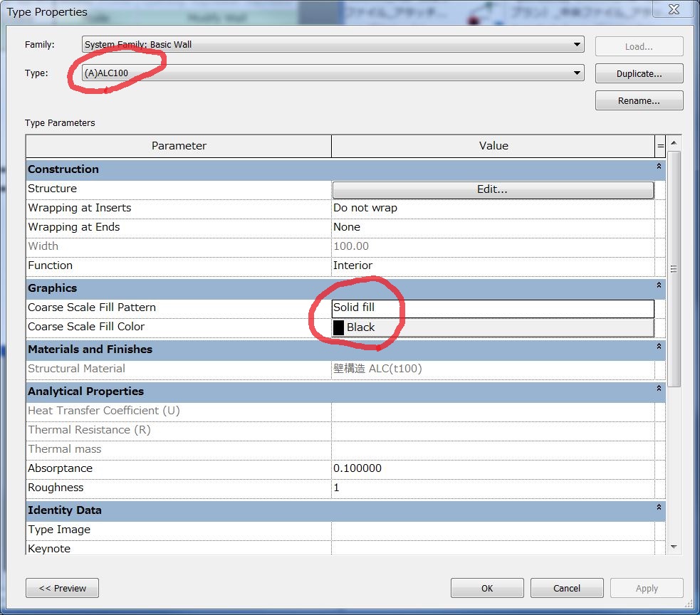Apply the type changes
700x615 pixels.
[646, 588]
